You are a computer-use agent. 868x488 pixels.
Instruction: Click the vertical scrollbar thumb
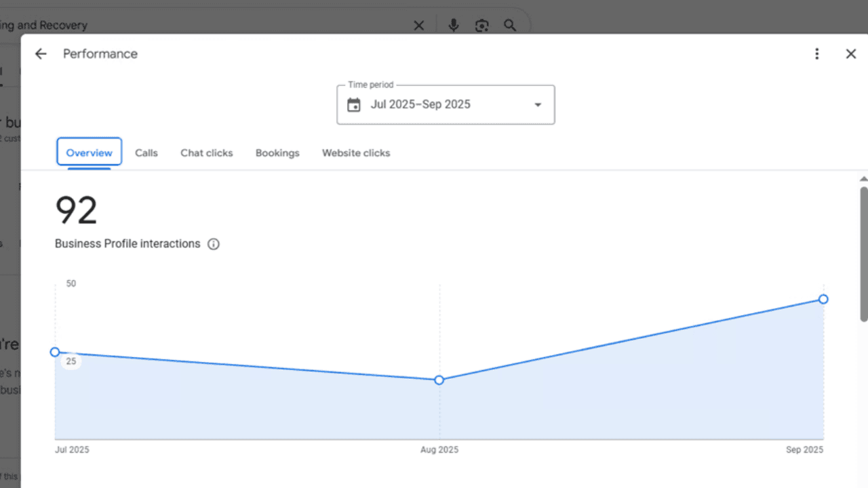863,251
